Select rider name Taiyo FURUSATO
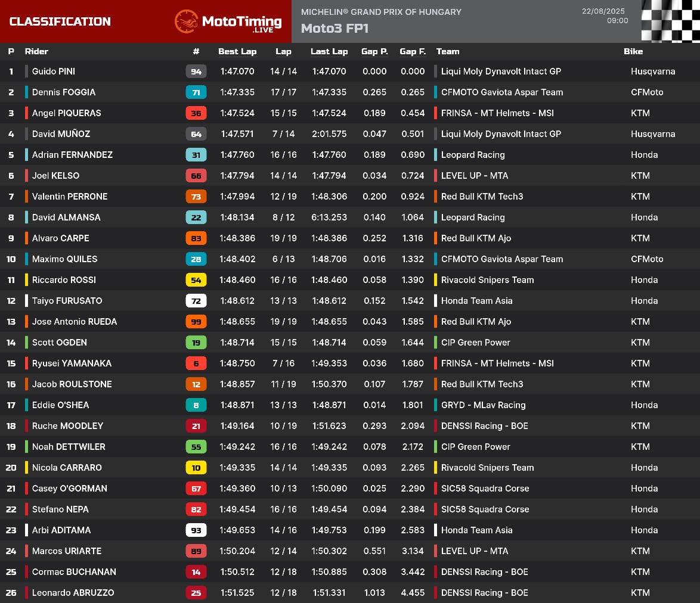Screen dimensions: 700x603 (67, 301)
